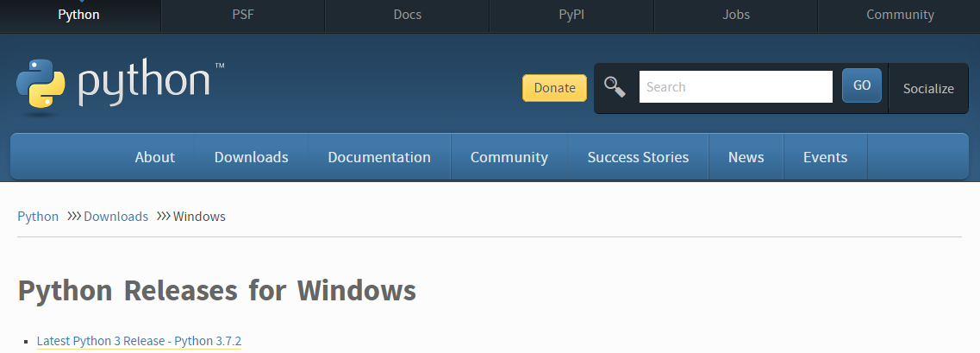
Task: Go to the PyPI top tab
Action: 571,15
